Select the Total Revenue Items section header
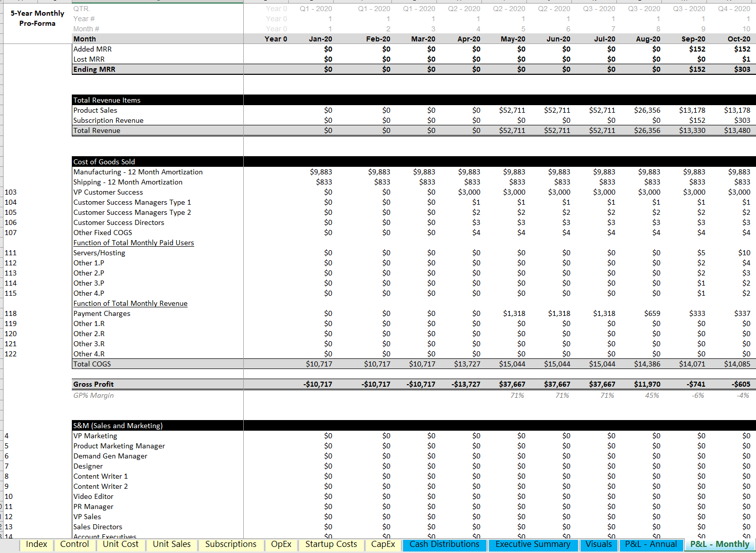Screen dimensions: 756x553 107,100
